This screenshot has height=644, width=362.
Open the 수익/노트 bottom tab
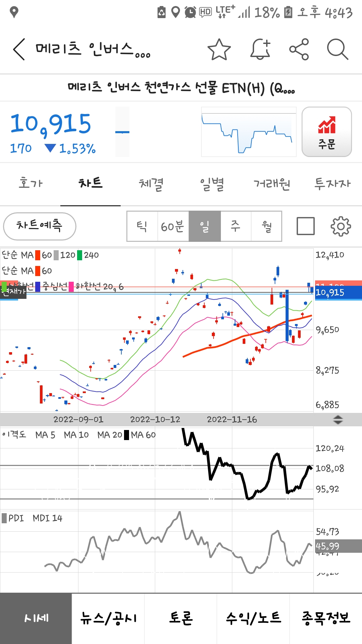click(253, 618)
